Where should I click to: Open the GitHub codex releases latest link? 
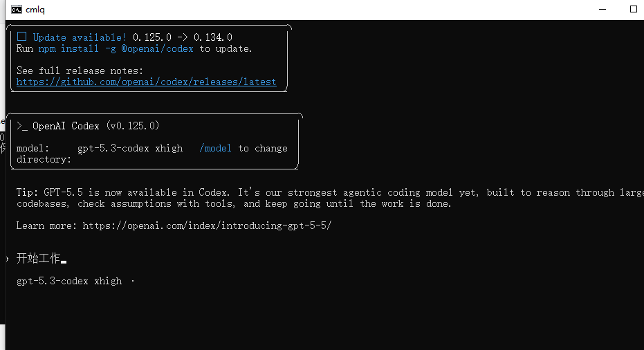pyautogui.click(x=146, y=82)
